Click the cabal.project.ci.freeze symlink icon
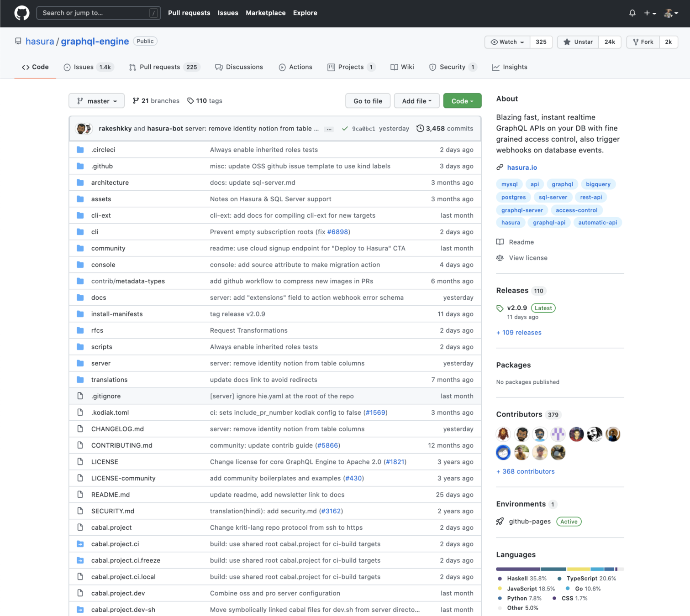This screenshot has height=616, width=690. click(x=80, y=560)
